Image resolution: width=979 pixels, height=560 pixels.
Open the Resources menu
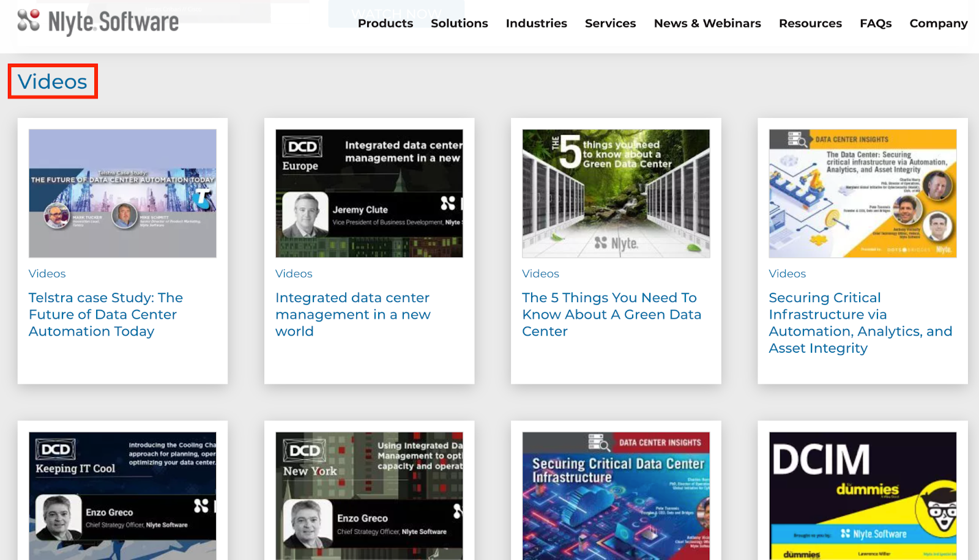click(x=810, y=23)
